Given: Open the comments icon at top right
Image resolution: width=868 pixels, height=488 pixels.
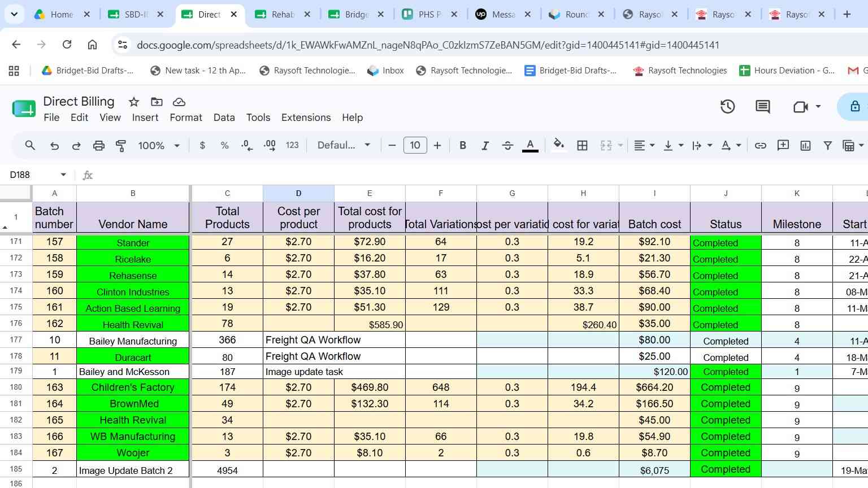Looking at the screenshot, I should tap(762, 106).
